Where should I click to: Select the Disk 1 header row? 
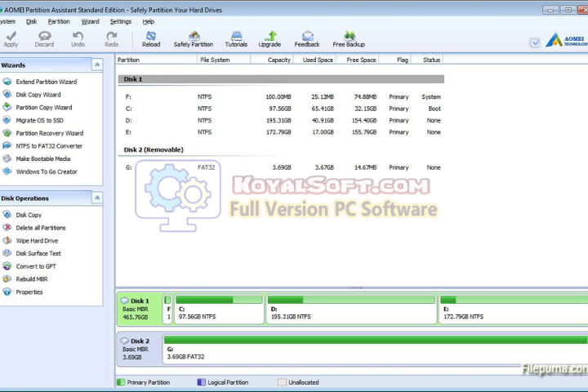coord(281,79)
